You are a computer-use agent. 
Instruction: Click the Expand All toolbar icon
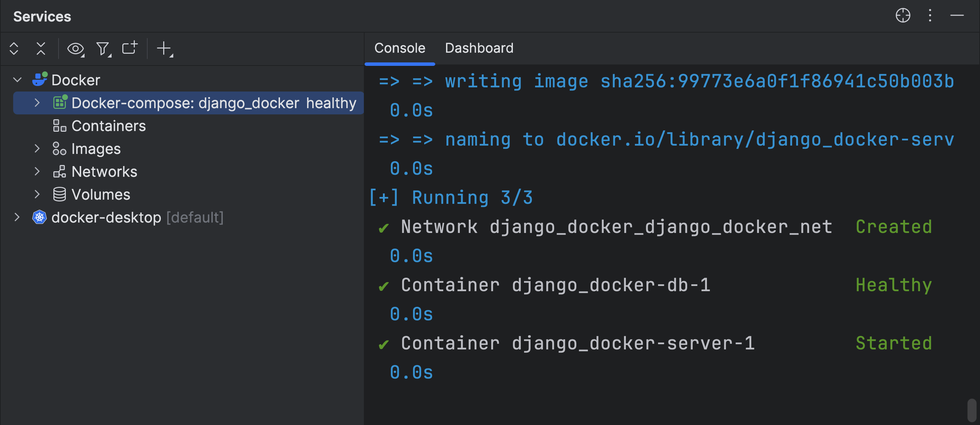(14, 49)
